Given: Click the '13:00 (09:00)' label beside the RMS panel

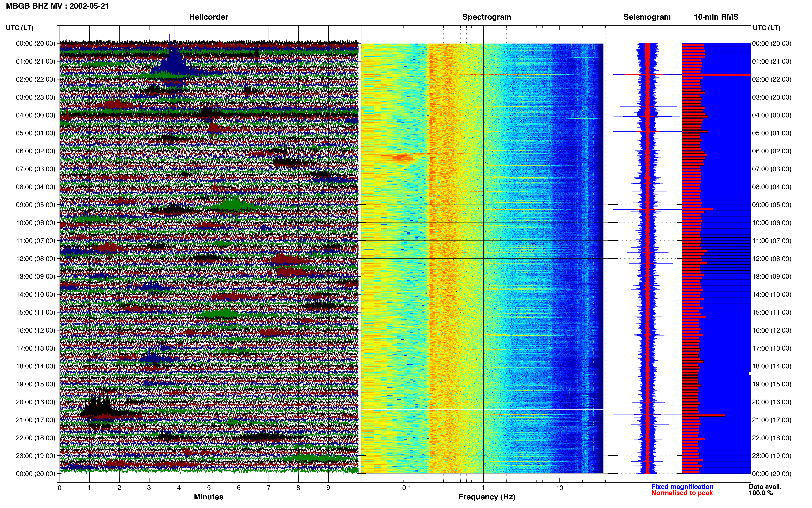Looking at the screenshot, I should pos(772,277).
